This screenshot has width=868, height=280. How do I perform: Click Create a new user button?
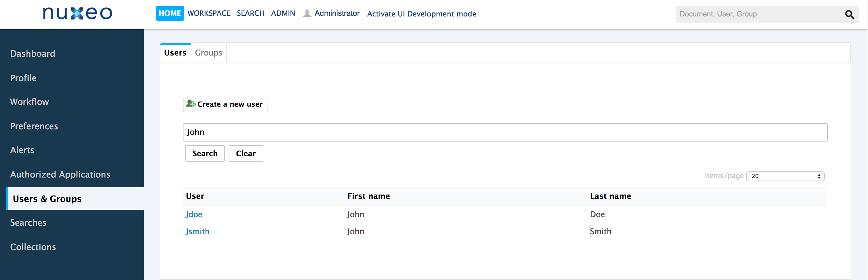click(x=226, y=105)
